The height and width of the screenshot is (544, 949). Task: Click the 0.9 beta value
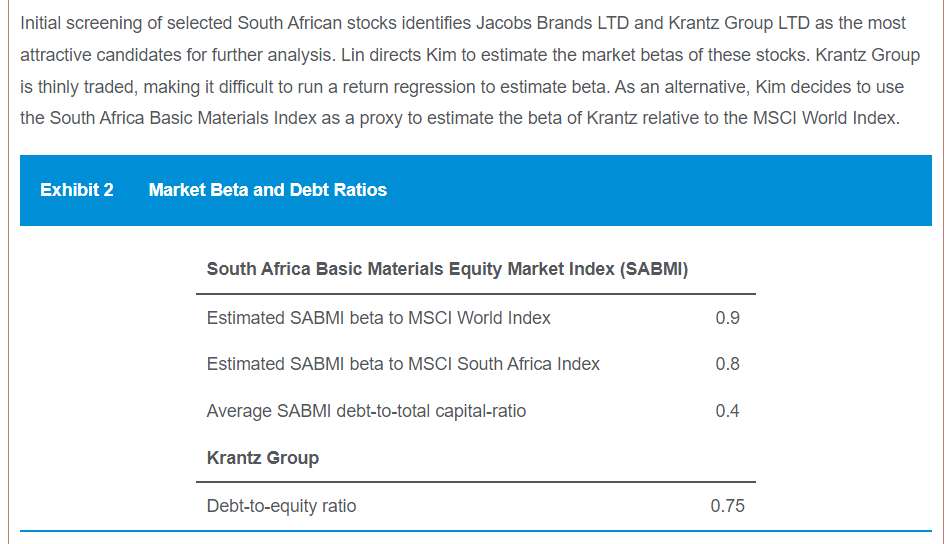[x=727, y=318]
